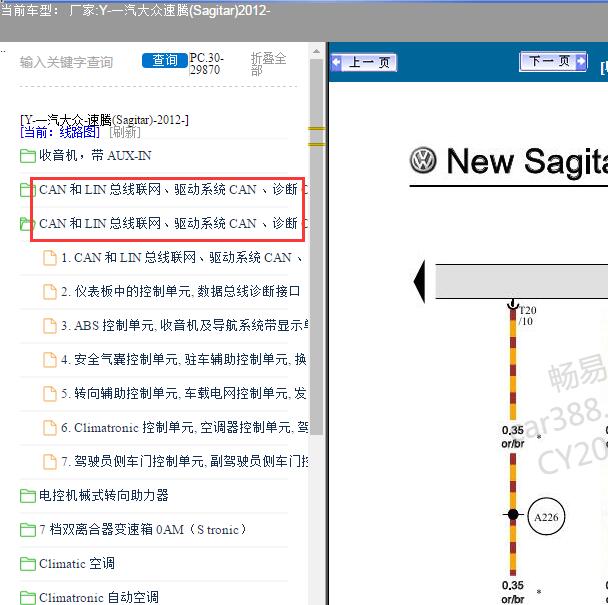Image resolution: width=608 pixels, height=605 pixels.
Task: Open page 5. 转向辅助控制单元
Action: pyautogui.click(x=184, y=394)
